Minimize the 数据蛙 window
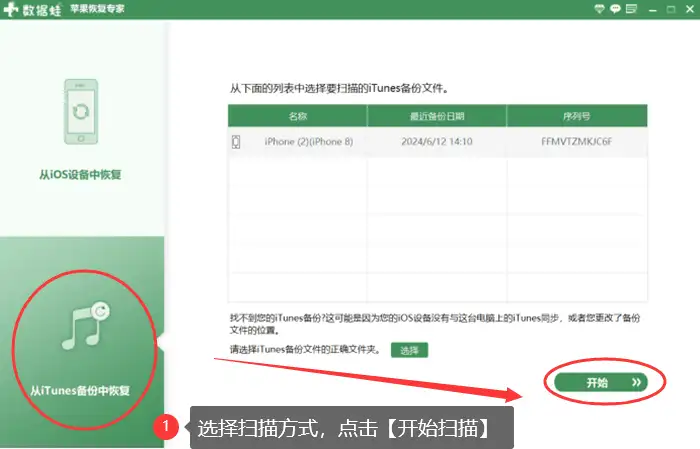Image resolution: width=700 pixels, height=449 pixels. 653,9
